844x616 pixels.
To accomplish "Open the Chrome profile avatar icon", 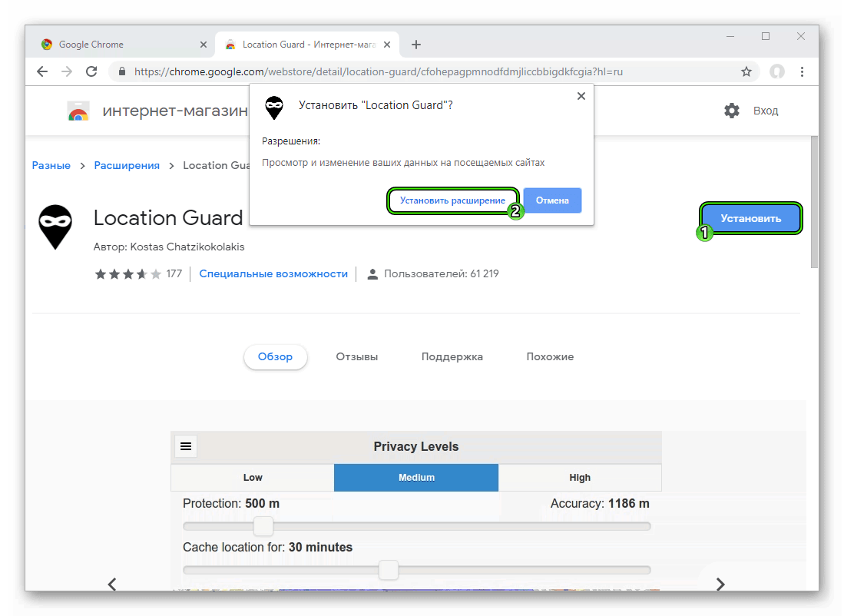I will (776, 71).
